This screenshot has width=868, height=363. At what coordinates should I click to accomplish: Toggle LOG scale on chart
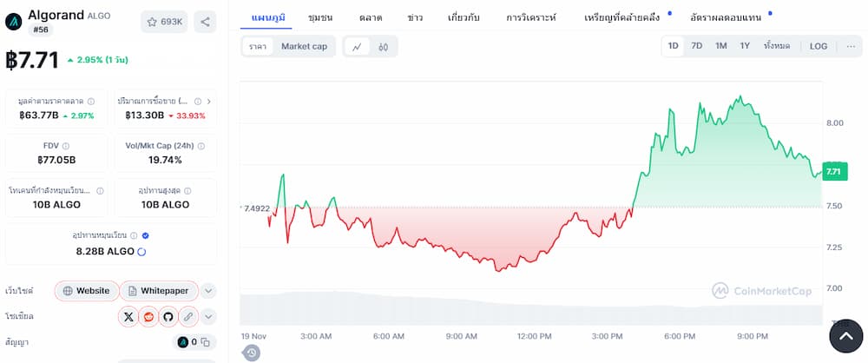click(x=819, y=46)
